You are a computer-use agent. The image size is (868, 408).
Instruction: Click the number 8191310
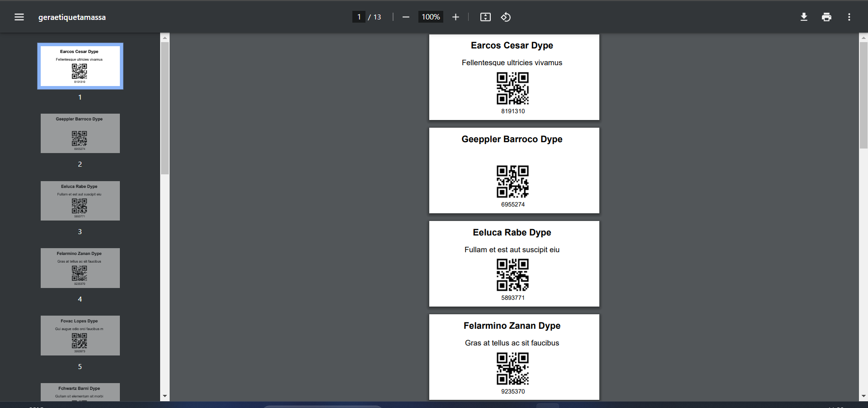tap(513, 111)
